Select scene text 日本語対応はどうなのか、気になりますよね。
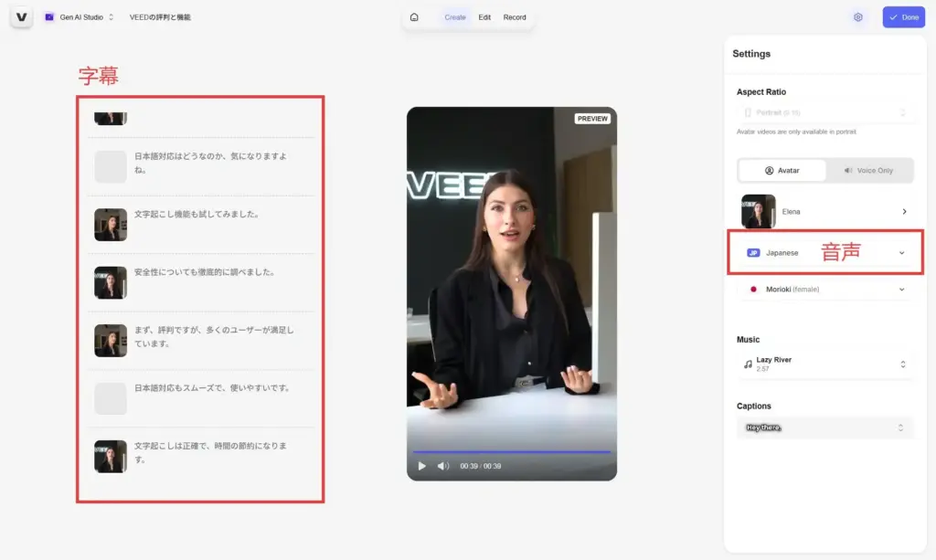Image resolution: width=936 pixels, height=560 pixels. coord(210,163)
